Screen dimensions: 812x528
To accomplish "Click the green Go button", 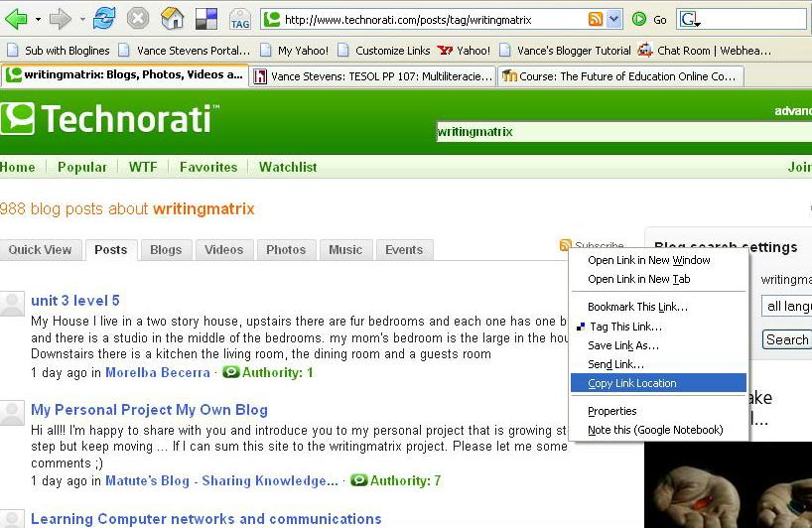I will click(649, 20).
